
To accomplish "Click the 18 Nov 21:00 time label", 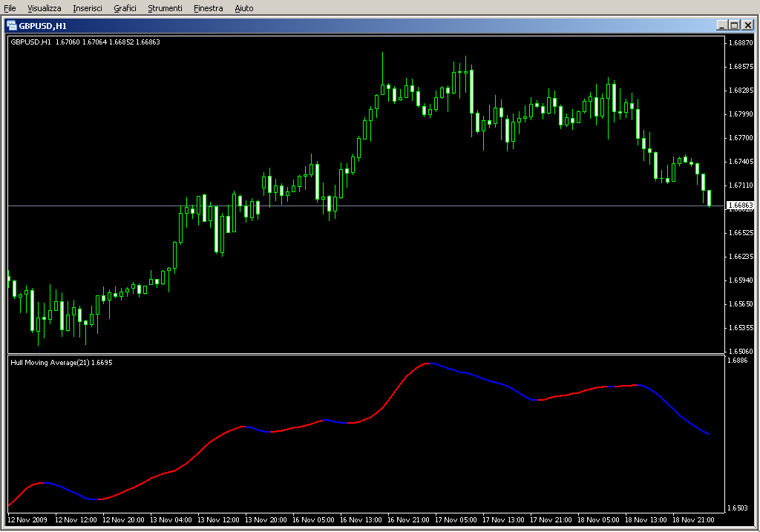I will pos(694,520).
